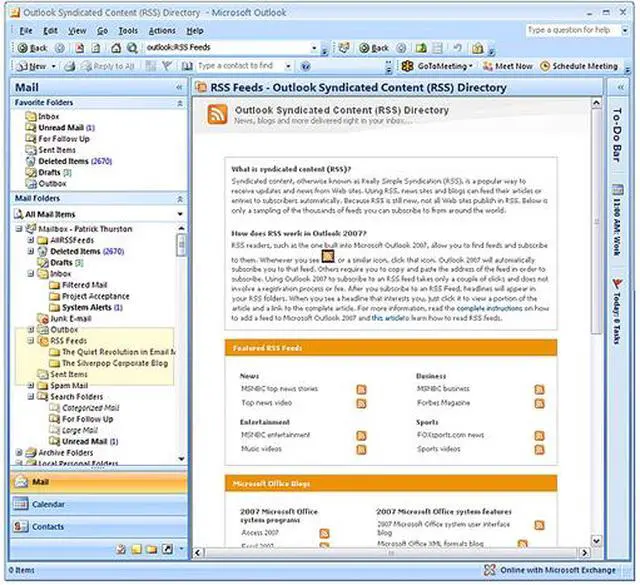Click the 'Type a contact to find' field
Viewport: 640px width, 585px height.
240,66
